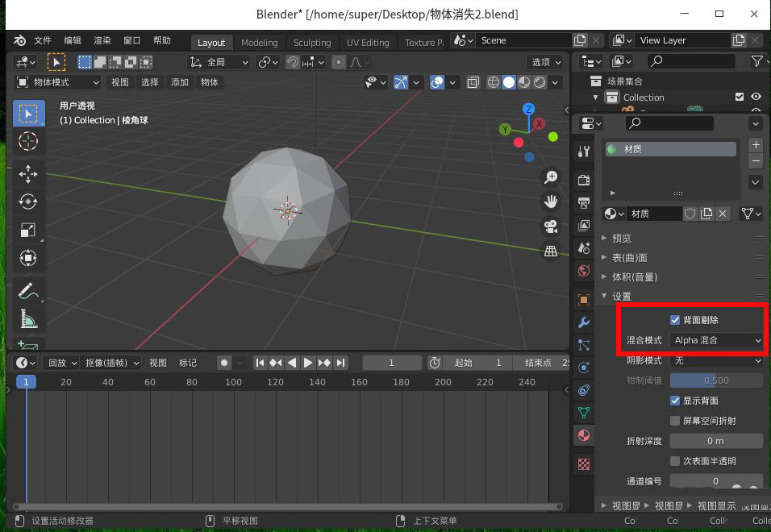Open the 渲染 menu

(102, 41)
